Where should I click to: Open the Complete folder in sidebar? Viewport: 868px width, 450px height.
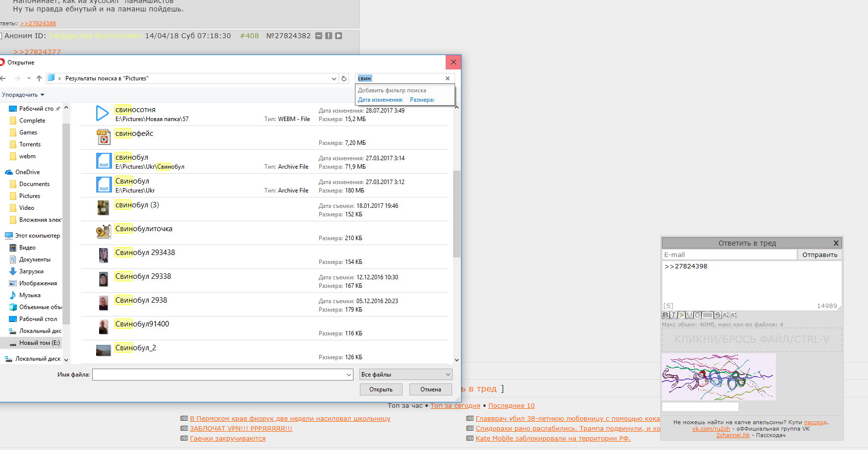[x=27, y=121]
